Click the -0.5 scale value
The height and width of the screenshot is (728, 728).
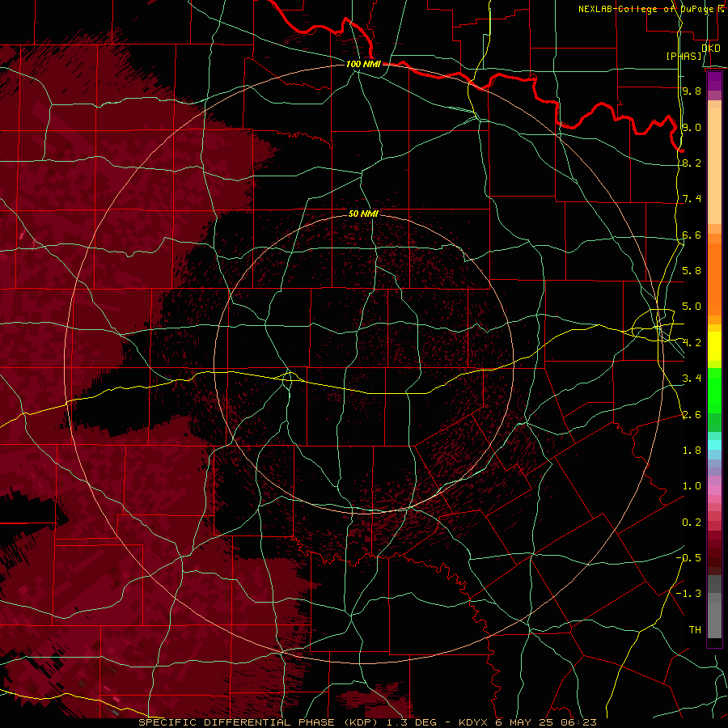688,558
